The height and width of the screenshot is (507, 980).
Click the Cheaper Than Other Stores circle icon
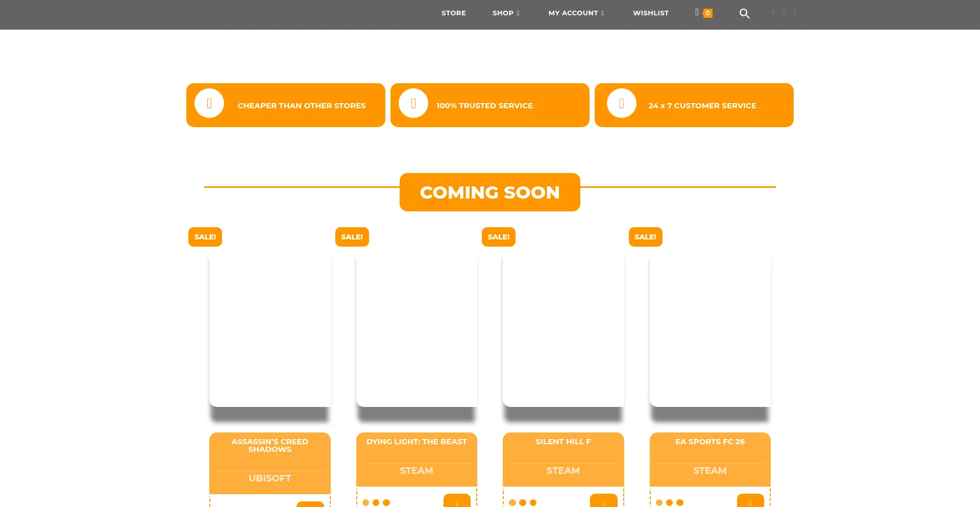pyautogui.click(x=209, y=103)
